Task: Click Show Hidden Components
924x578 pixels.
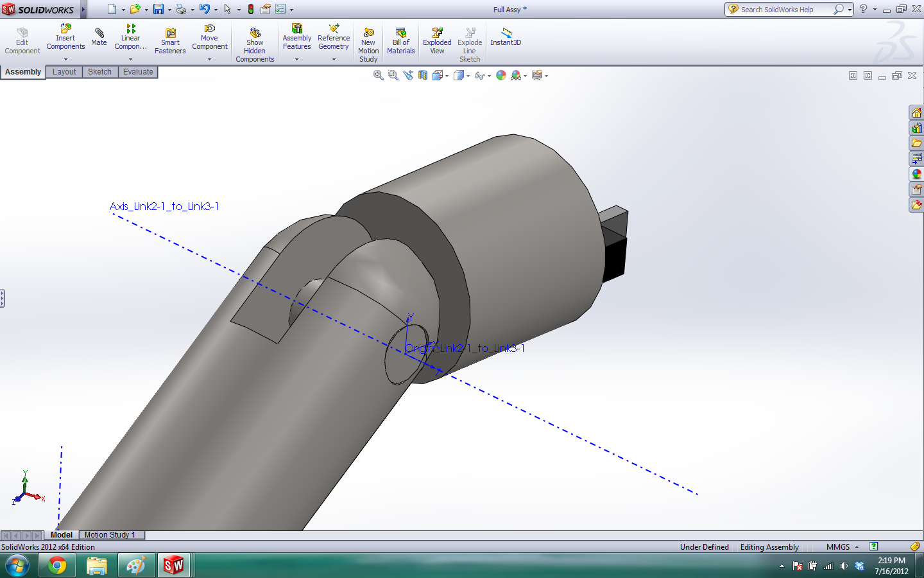Action: 255,45
